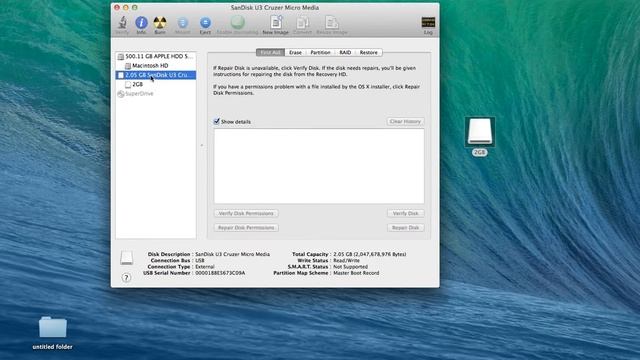The width and height of the screenshot is (640, 360).
Task: Click the Enable Journaling toolbar icon
Action: (x=238, y=24)
